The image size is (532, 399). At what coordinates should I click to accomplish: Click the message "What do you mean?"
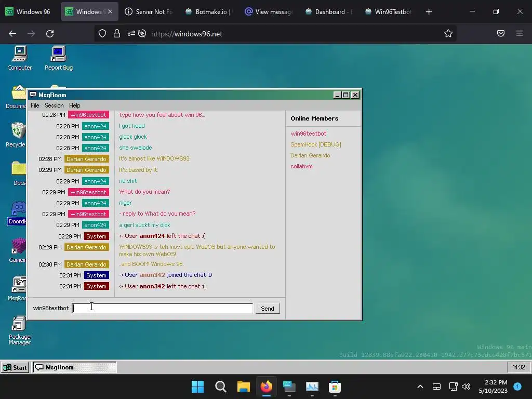(144, 192)
